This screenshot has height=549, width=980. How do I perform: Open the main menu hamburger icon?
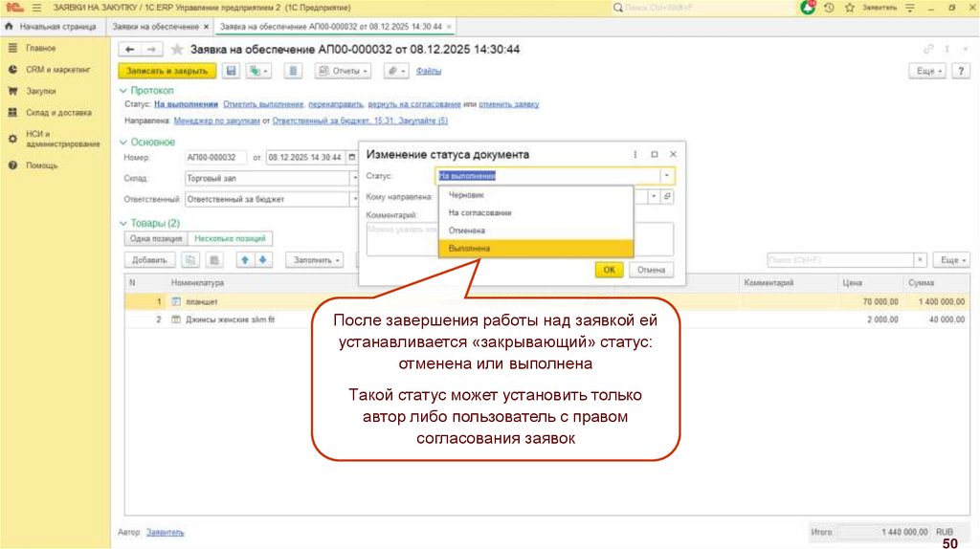point(37,8)
